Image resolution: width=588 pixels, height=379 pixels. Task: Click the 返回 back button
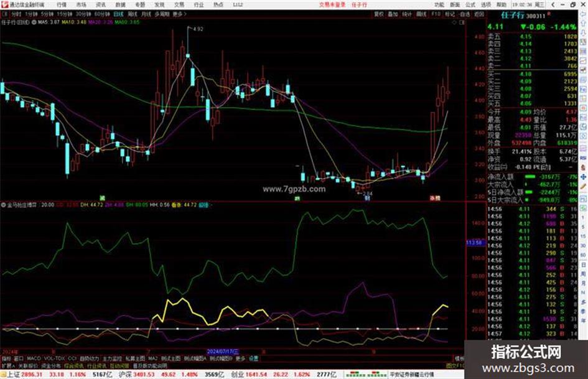tap(479, 14)
